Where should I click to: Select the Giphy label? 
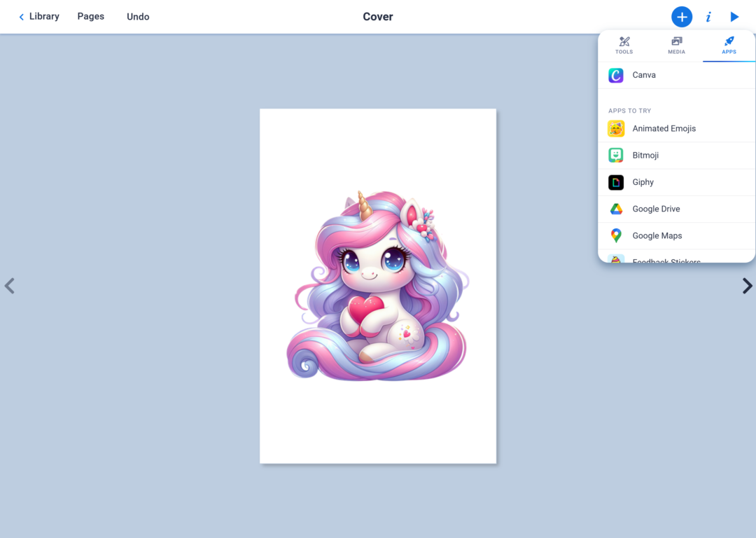[643, 182]
